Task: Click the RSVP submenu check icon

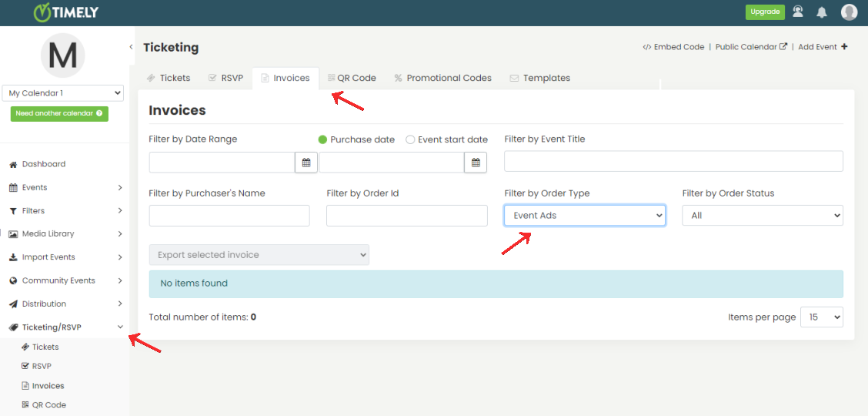Action: (25, 366)
